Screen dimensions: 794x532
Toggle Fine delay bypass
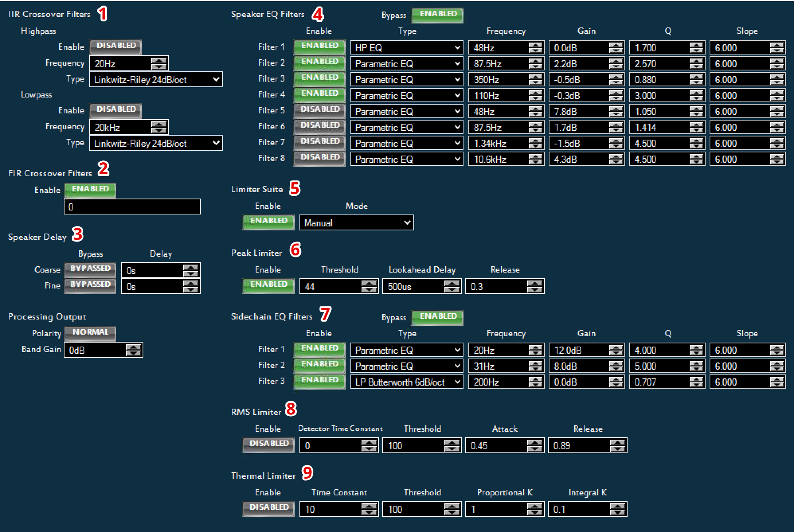[x=90, y=285]
